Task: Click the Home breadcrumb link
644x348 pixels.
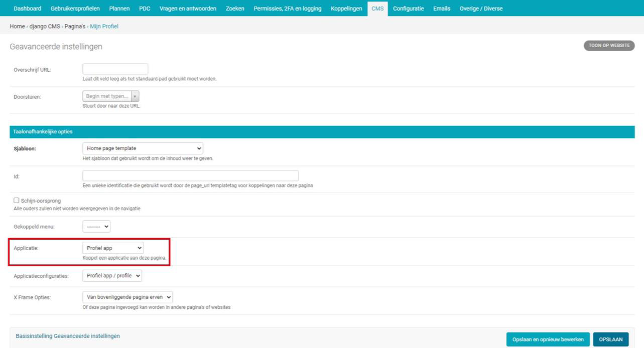Action: coord(17,26)
